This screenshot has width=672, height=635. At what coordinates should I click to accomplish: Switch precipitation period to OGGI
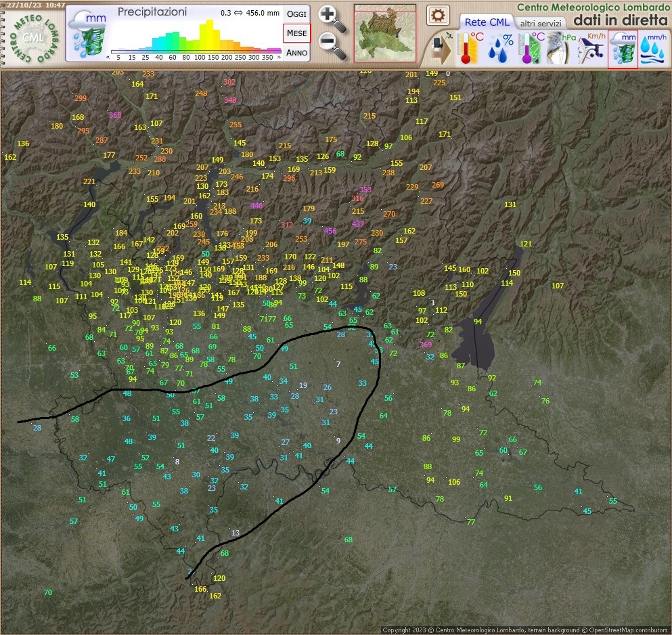click(x=296, y=14)
